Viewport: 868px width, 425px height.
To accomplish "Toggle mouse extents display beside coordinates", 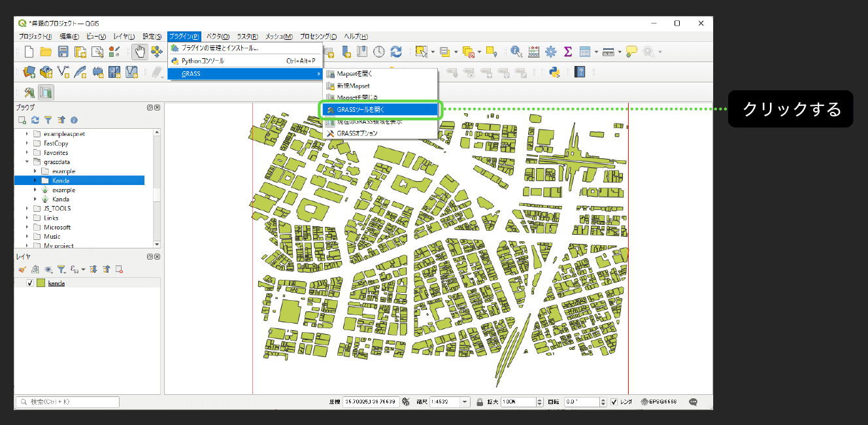I will click(x=405, y=402).
